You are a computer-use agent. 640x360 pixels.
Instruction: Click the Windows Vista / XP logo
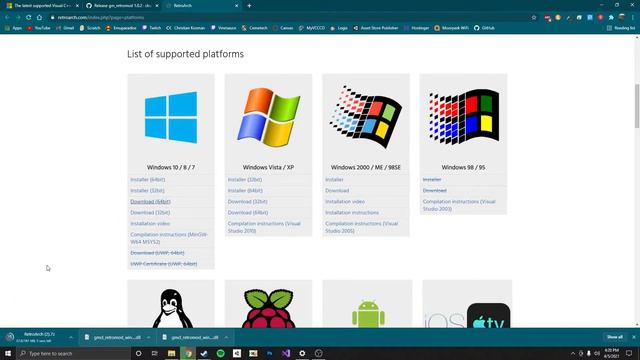click(269, 117)
